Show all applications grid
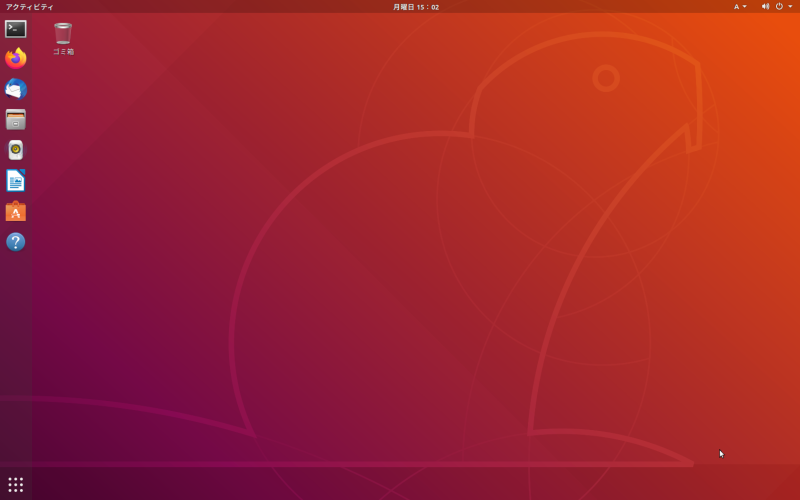The image size is (800, 500). (15, 484)
